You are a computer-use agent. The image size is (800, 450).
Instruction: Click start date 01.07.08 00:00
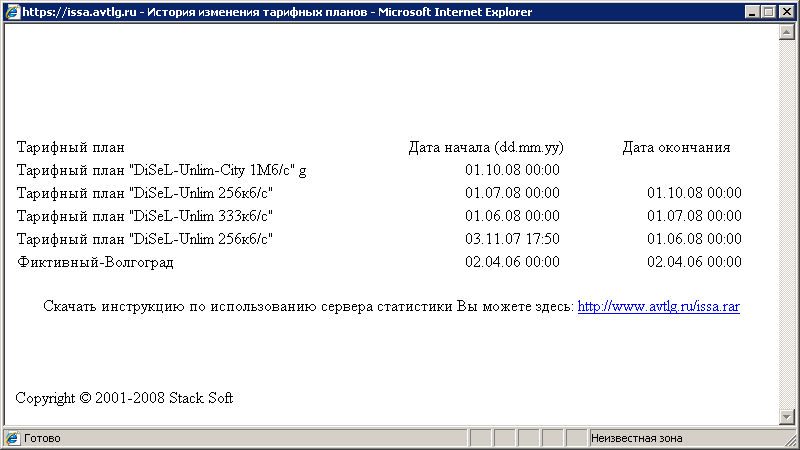pos(512,193)
